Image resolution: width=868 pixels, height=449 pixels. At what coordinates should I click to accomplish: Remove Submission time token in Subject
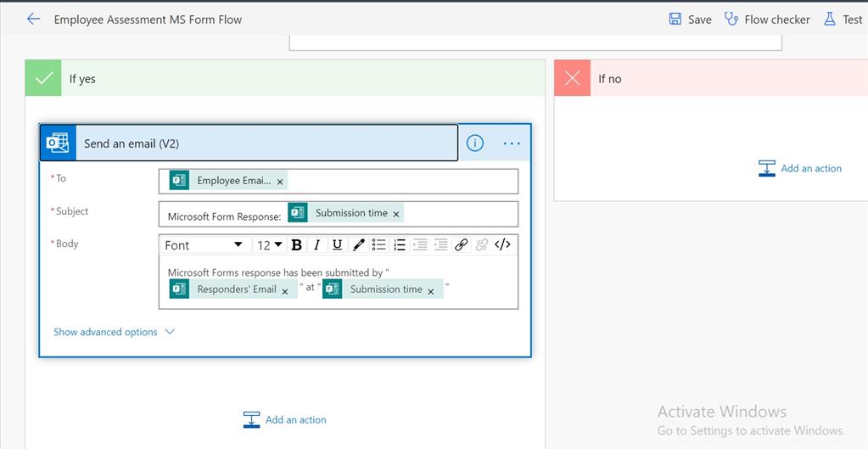(395, 214)
